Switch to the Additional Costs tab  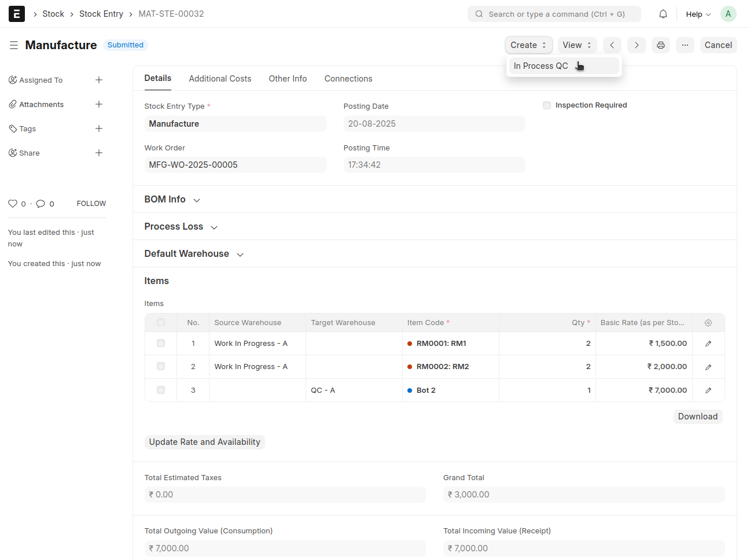coord(220,79)
